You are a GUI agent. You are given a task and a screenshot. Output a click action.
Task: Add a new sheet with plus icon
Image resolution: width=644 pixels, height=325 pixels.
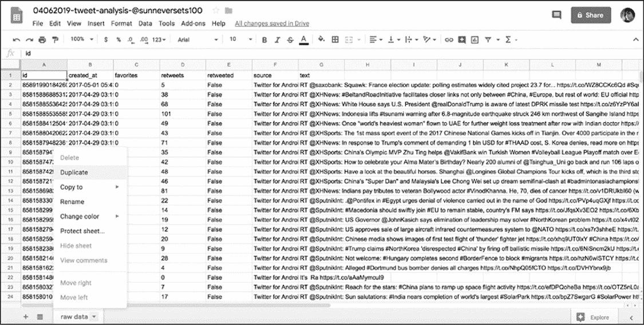tap(26, 316)
